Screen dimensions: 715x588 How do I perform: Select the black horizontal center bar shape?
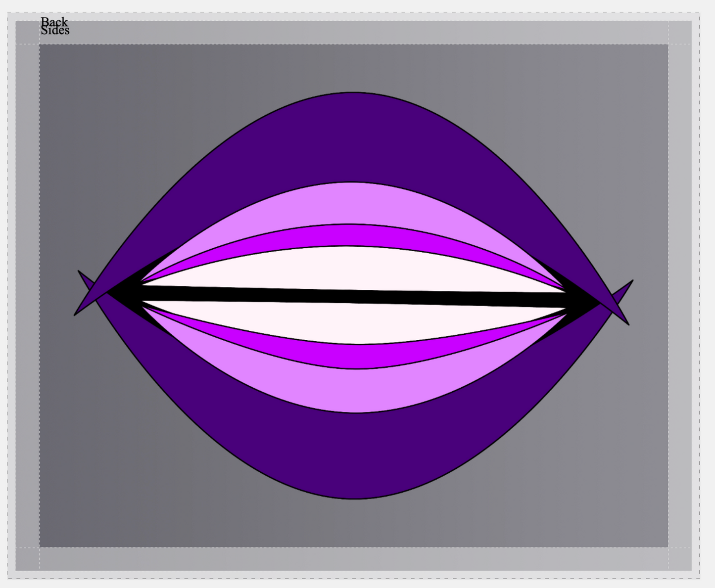click(x=353, y=296)
